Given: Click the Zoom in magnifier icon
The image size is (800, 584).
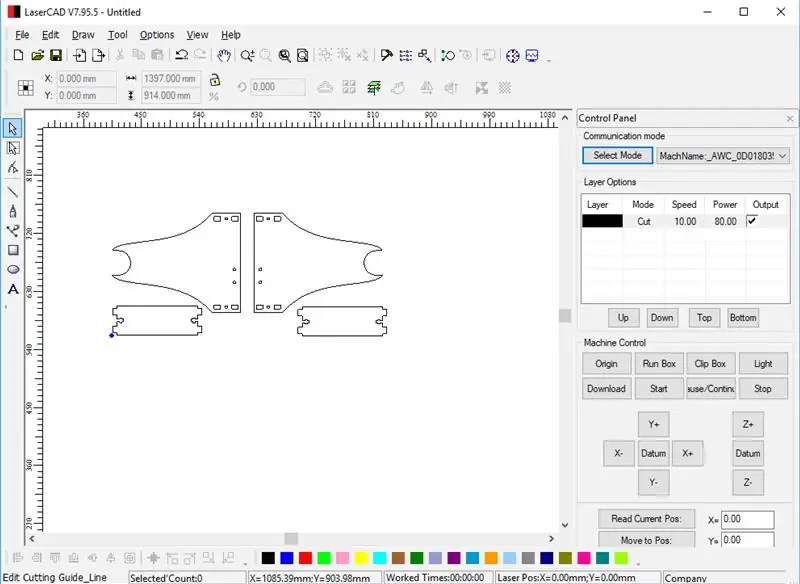Looking at the screenshot, I should coord(247,55).
